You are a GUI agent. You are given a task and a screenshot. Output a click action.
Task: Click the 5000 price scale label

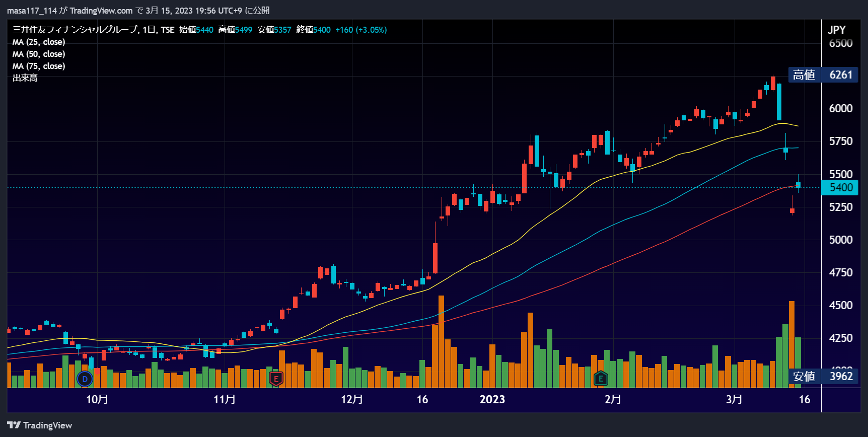click(841, 240)
